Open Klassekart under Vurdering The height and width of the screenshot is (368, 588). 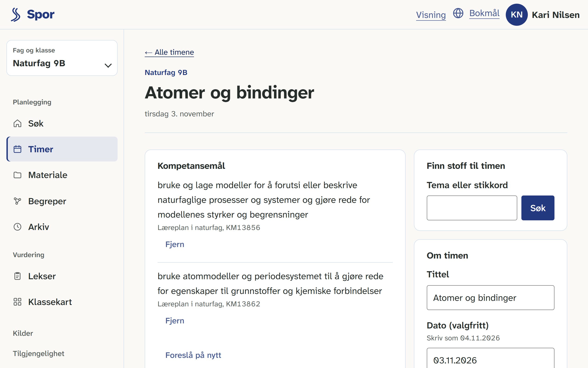pos(62,302)
